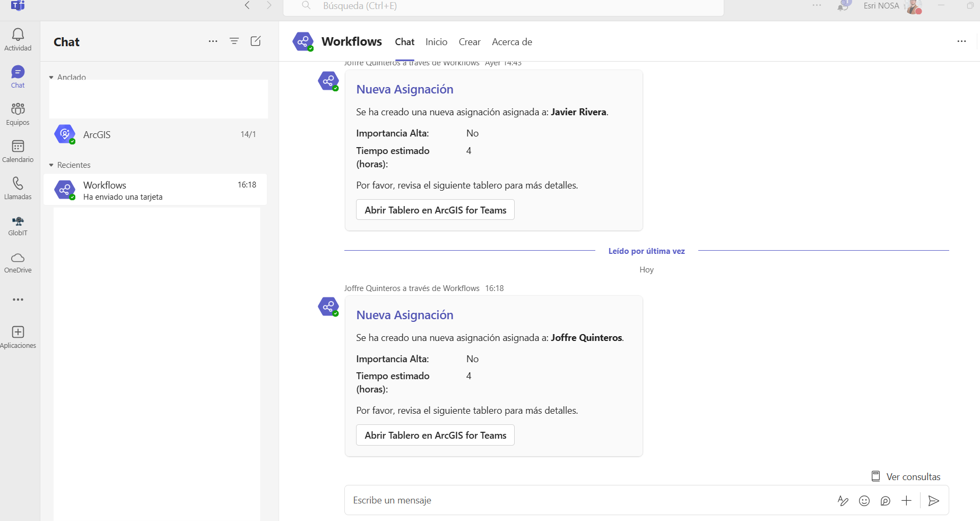Click the Hoy date separator

[x=646, y=270]
